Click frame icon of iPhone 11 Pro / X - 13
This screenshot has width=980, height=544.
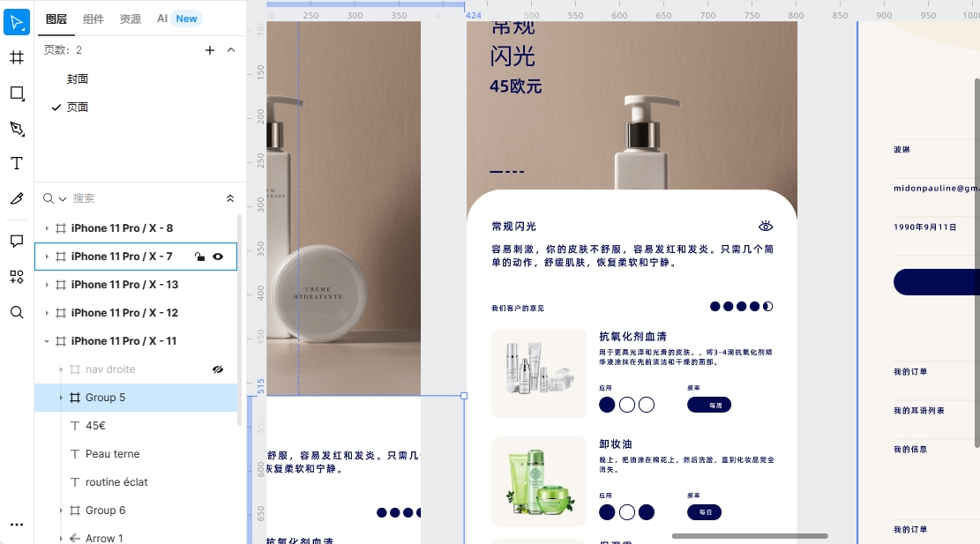coord(61,284)
